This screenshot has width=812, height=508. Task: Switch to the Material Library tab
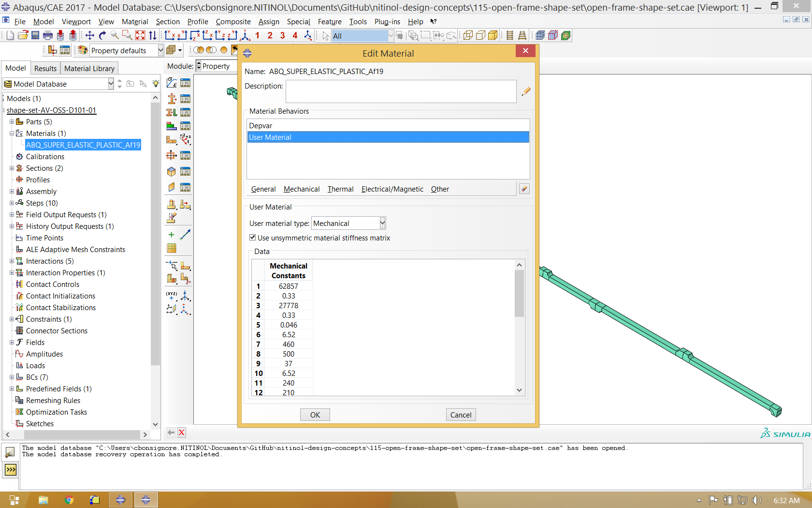point(89,68)
